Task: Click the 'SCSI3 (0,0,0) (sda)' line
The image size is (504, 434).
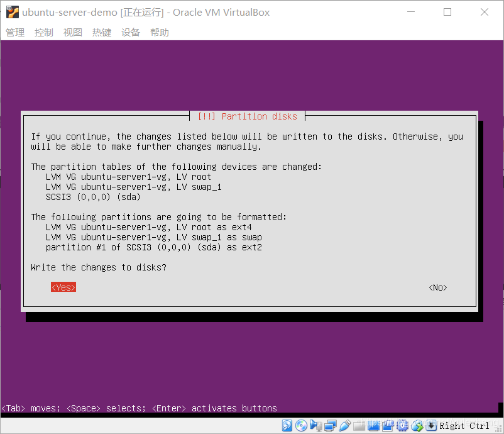Action: click(93, 197)
